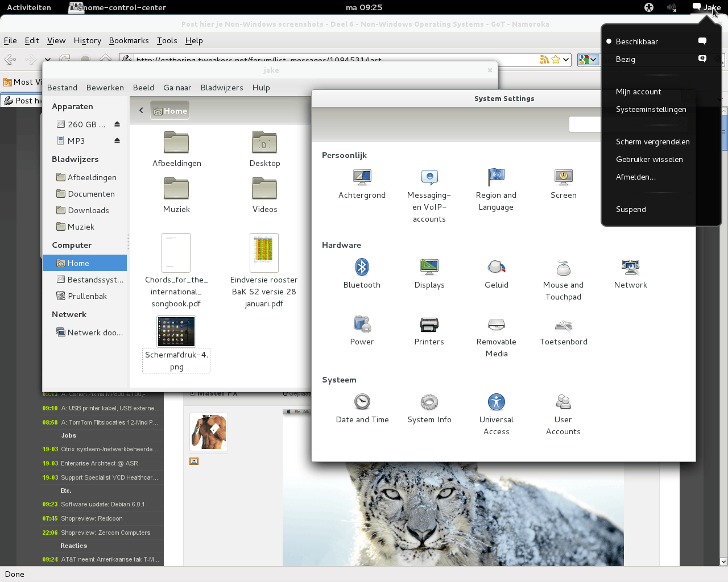
Task: Select Eindversie rooster BaK S2 PDF file
Action: [x=264, y=271]
